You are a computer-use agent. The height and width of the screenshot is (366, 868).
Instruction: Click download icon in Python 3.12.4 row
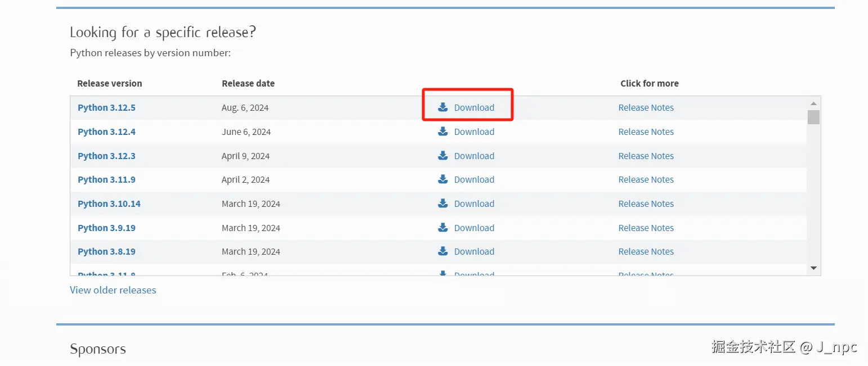[x=443, y=132]
